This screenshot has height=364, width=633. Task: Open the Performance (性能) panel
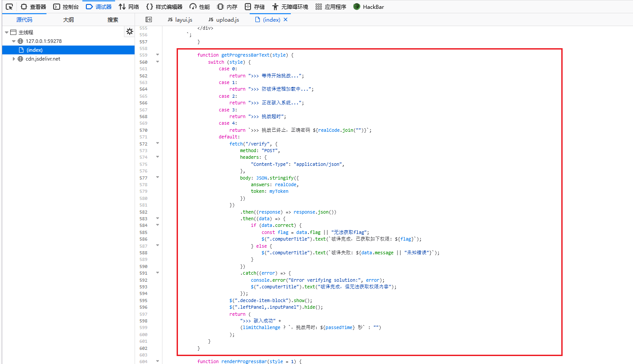tap(200, 7)
